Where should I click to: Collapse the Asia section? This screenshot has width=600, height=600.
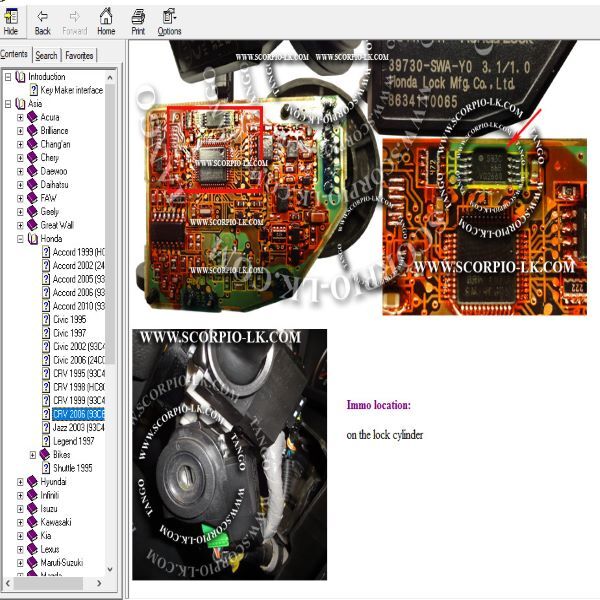[x=8, y=104]
